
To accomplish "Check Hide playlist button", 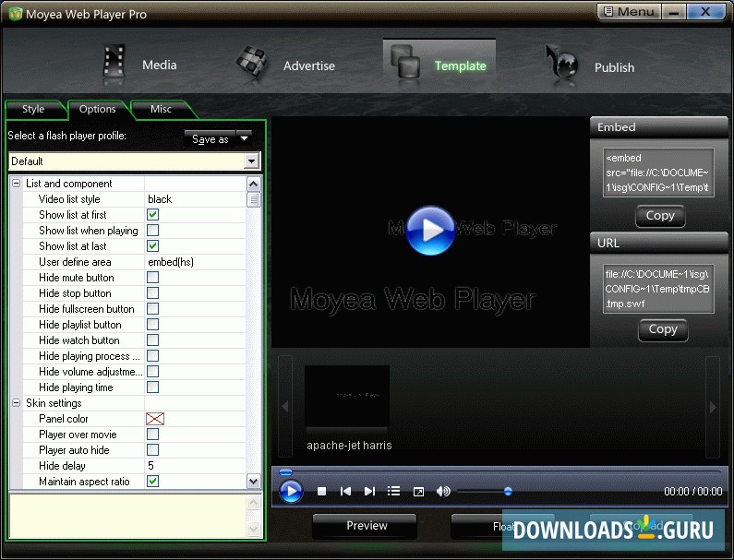I will coord(152,325).
